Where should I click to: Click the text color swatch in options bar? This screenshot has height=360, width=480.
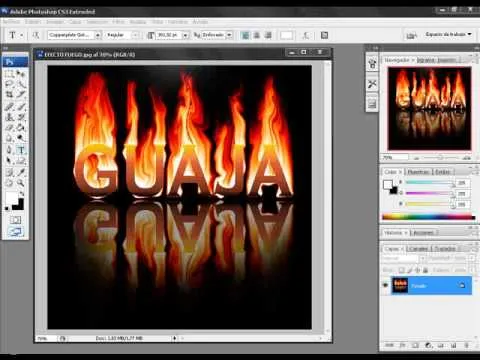coord(286,35)
